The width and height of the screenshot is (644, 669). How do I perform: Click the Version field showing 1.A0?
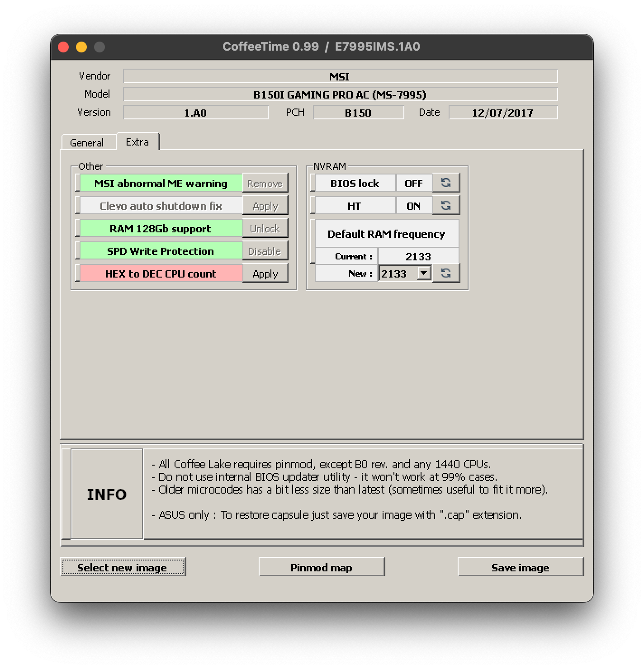coord(196,112)
